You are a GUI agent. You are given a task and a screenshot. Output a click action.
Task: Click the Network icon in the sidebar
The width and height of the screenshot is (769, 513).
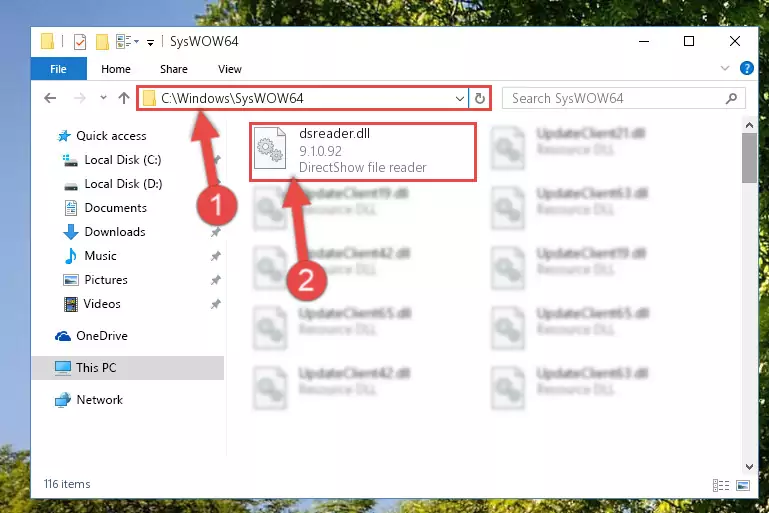coord(63,400)
